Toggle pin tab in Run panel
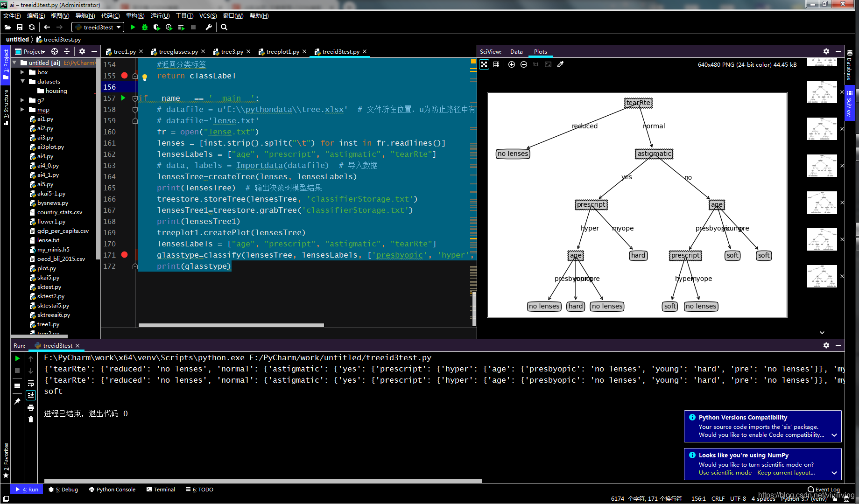Image resolution: width=859 pixels, height=504 pixels. coord(17,401)
